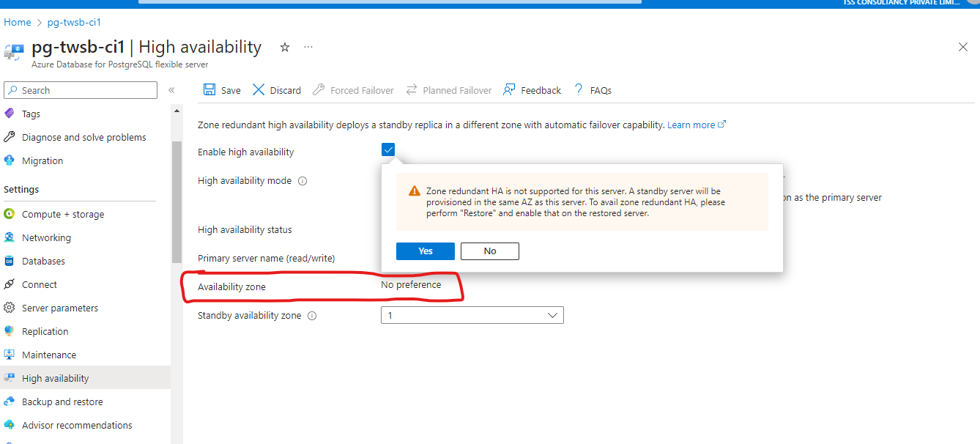Show info tooltip for Standby availability zone
Image resolution: width=980 pixels, height=444 pixels.
click(x=312, y=316)
